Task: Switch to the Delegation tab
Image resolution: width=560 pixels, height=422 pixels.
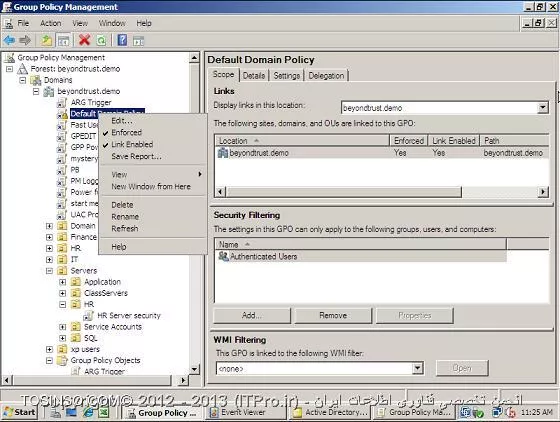Action: tap(326, 76)
